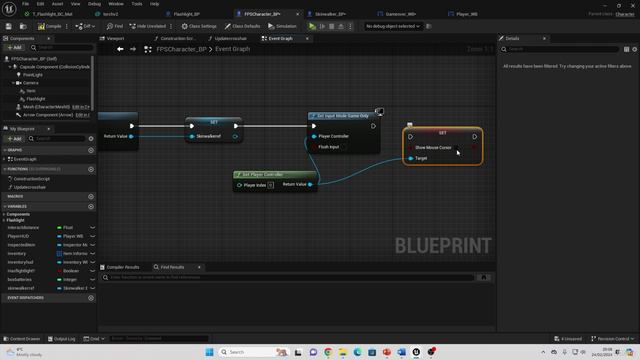Image resolution: width=640 pixels, height=360 pixels.
Task: Click the Parent class Character link
Action: [x=624, y=14]
